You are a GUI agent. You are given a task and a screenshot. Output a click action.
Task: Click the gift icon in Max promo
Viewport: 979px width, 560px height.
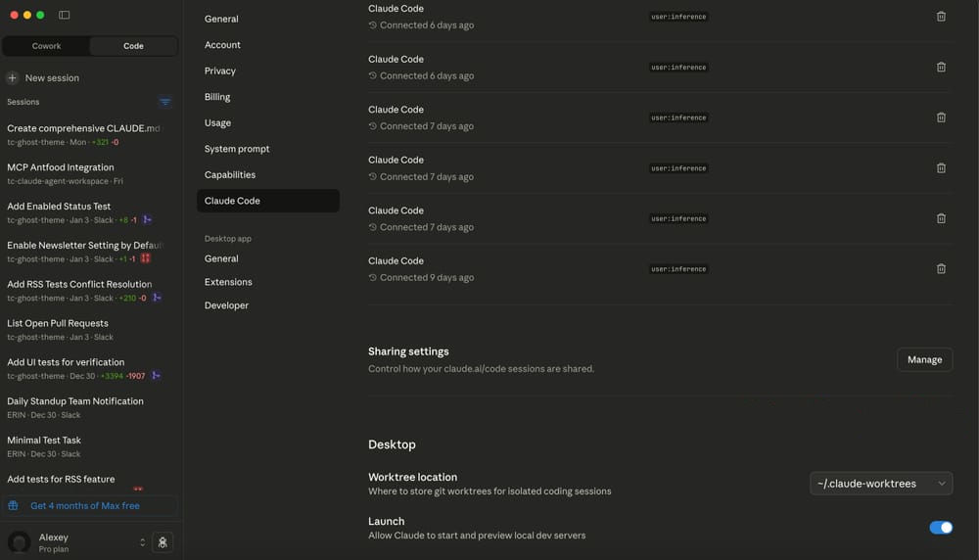[13, 506]
